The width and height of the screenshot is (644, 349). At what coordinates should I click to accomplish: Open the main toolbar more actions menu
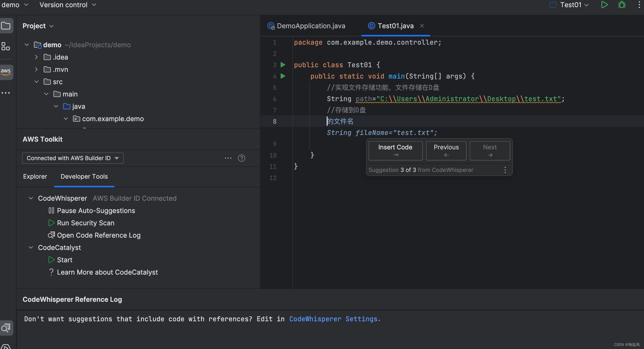coord(639,5)
